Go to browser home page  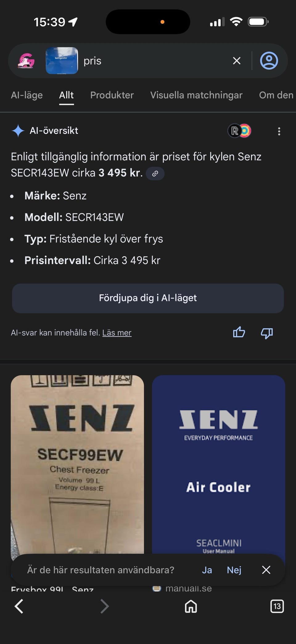click(x=191, y=606)
